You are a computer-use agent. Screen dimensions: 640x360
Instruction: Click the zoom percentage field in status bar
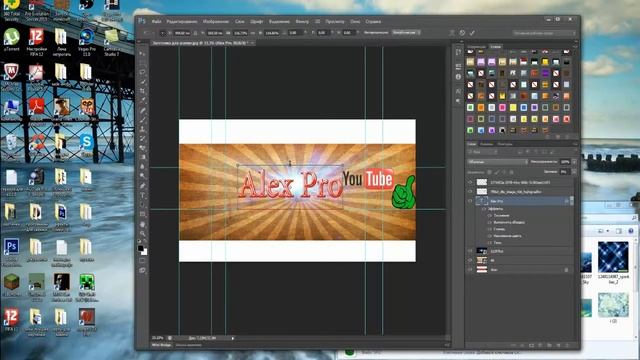tap(158, 338)
